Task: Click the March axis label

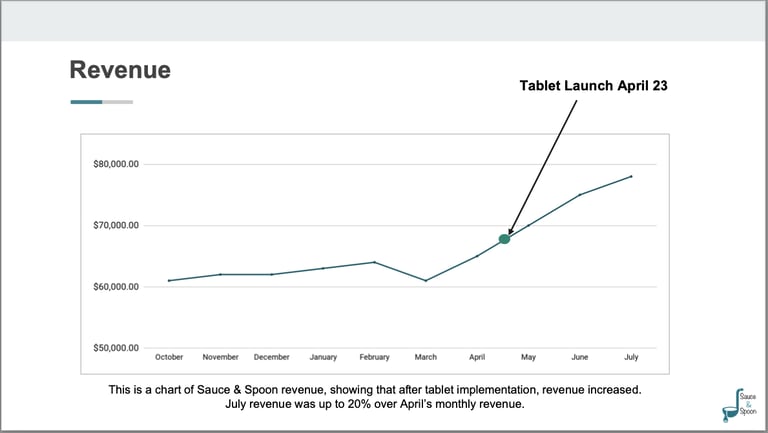Action: 426,357
